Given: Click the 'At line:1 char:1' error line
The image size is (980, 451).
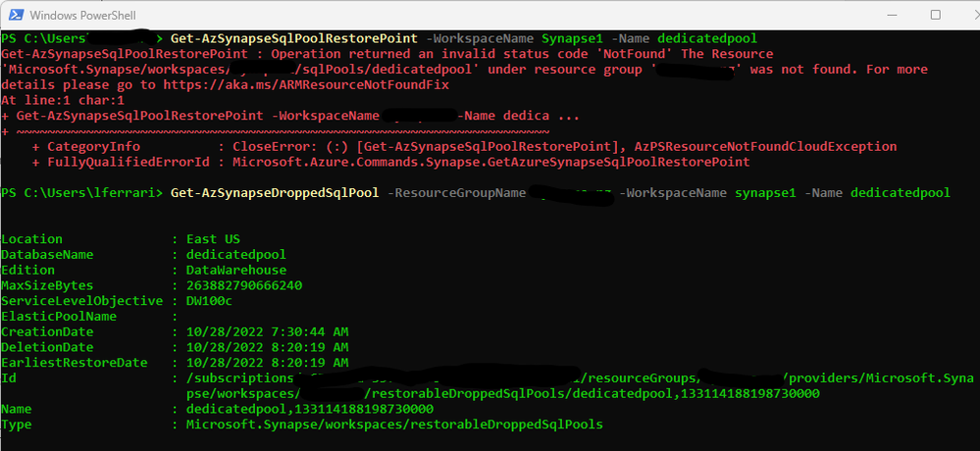Looking at the screenshot, I should click(63, 100).
